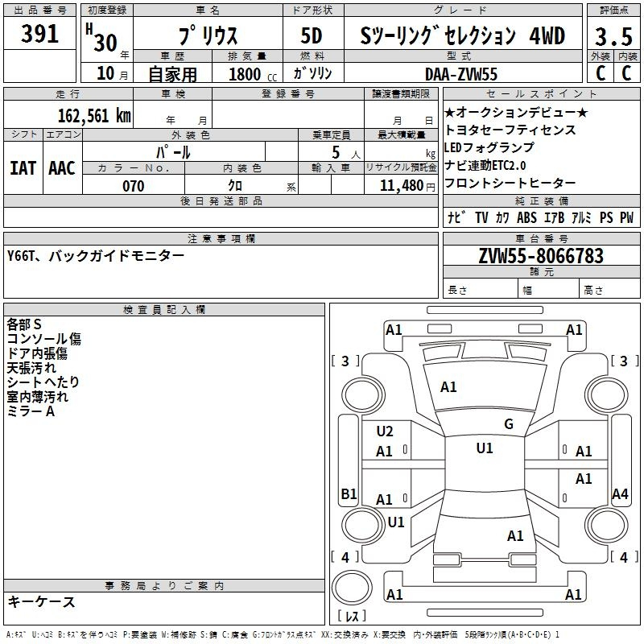Click the front-left tire rating [3]

coord(346,361)
